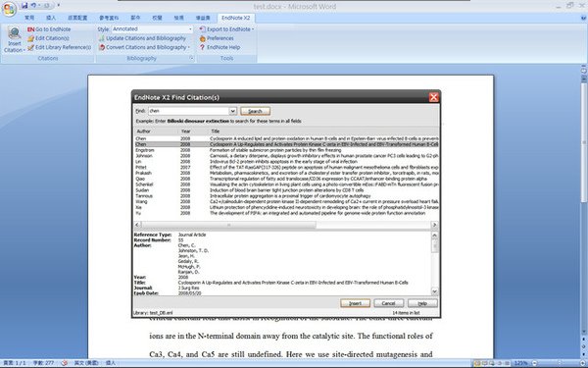Select the Xia 2008 reference row
588x368 pixels.
coord(287,207)
